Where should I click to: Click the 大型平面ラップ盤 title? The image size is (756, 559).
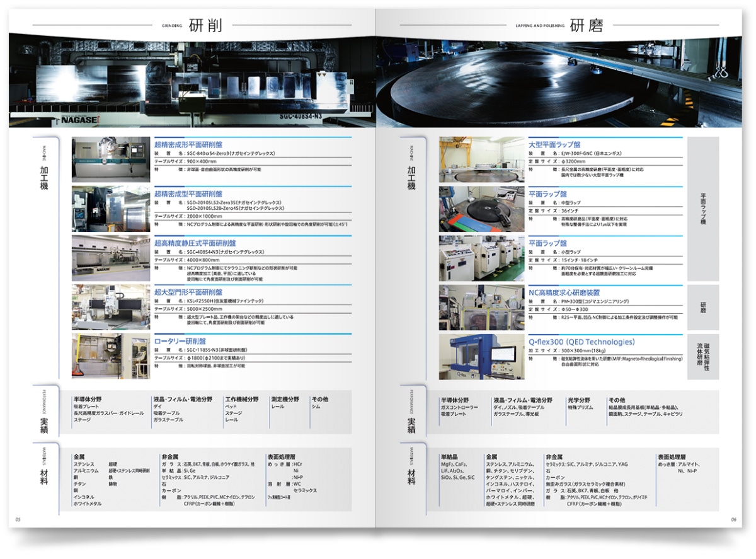[x=554, y=144]
